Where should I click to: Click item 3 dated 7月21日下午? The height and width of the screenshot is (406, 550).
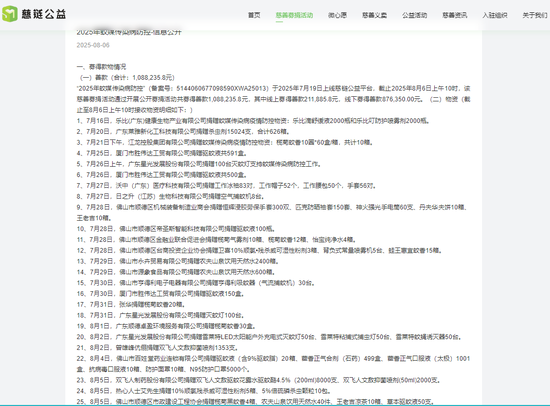coord(225,142)
